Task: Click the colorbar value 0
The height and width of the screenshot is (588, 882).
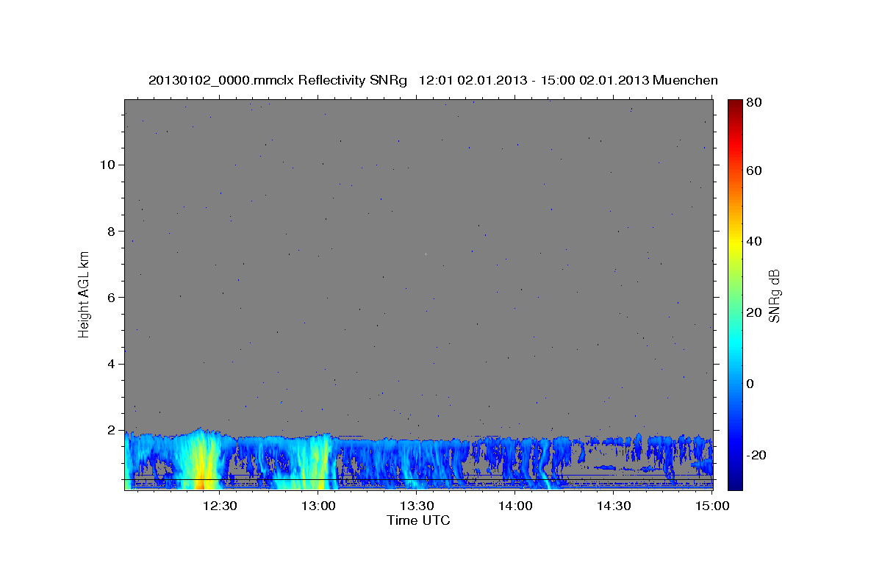Action: click(752, 384)
